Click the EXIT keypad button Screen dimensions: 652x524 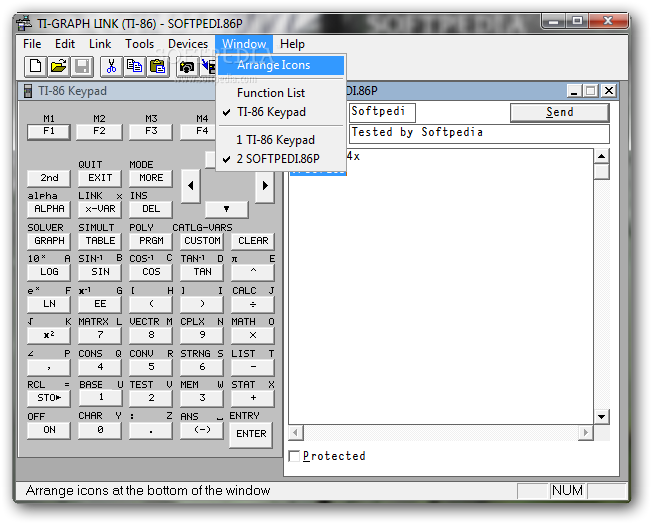(x=100, y=178)
